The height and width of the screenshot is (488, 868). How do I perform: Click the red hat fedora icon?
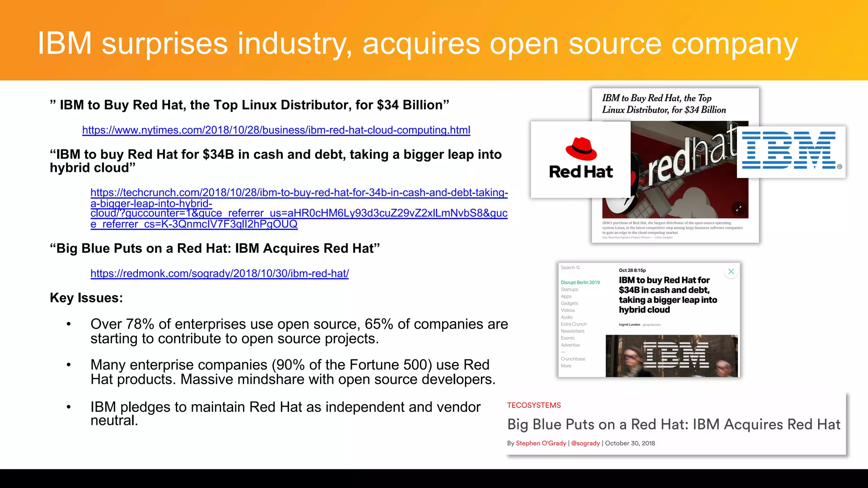pos(581,149)
